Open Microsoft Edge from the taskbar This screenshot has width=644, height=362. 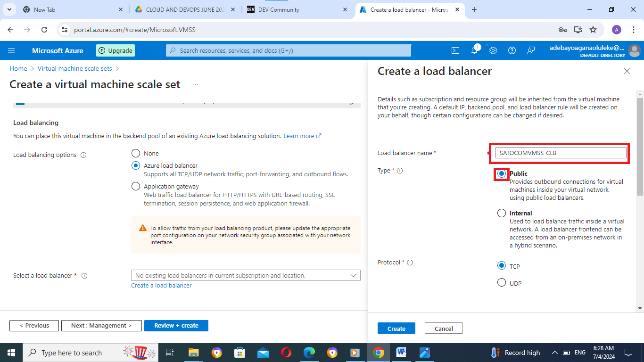(x=309, y=353)
